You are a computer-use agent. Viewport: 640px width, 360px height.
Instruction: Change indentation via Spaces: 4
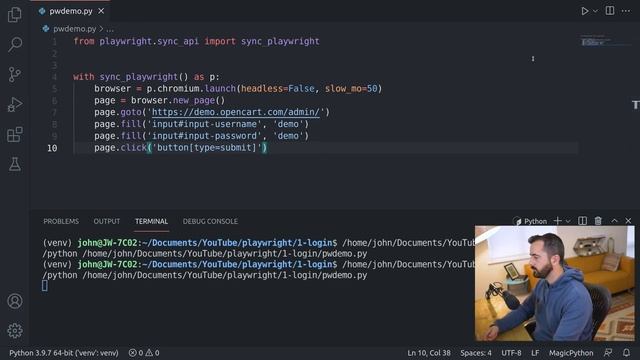(476, 353)
